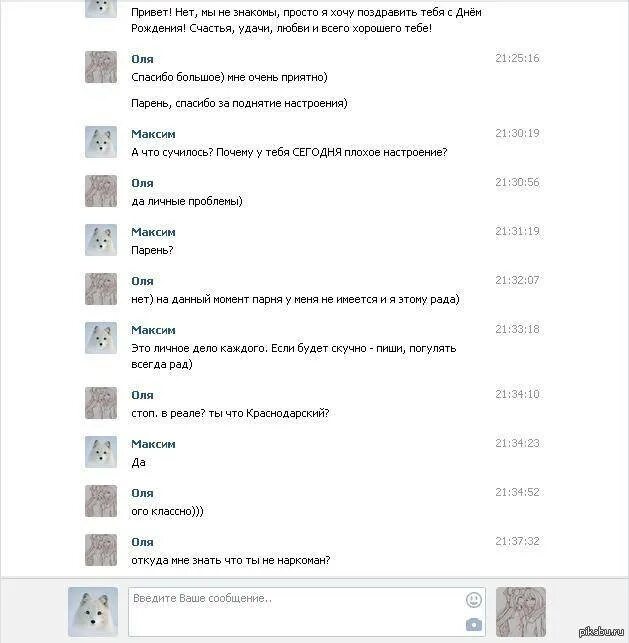Click Максим's name above 'Парень?'
This screenshot has height=643, width=629.
tap(153, 232)
